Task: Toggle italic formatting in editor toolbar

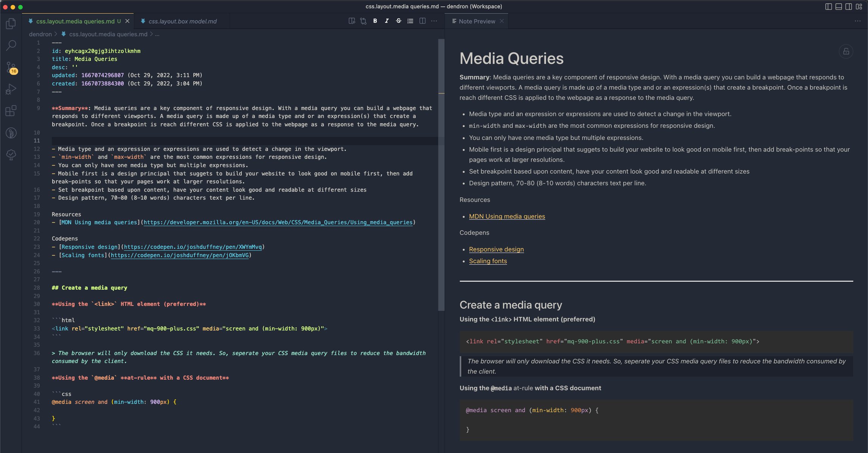Action: click(x=387, y=21)
